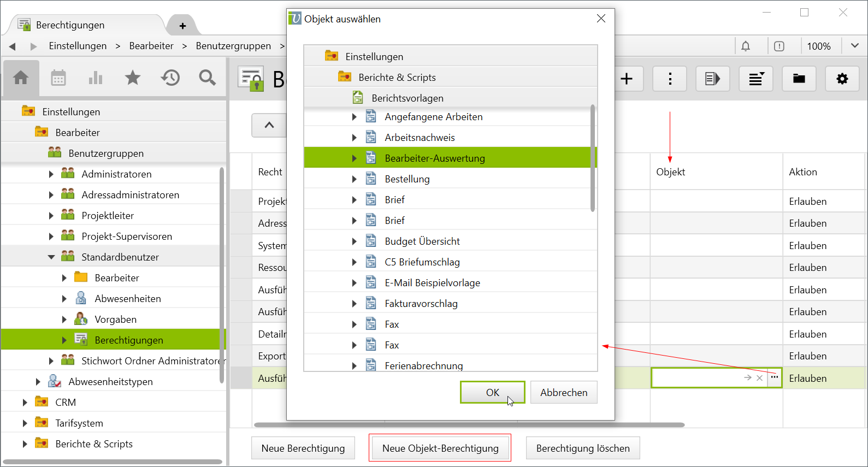Show favorites via the star icon
The height and width of the screenshot is (467, 868).
point(133,78)
